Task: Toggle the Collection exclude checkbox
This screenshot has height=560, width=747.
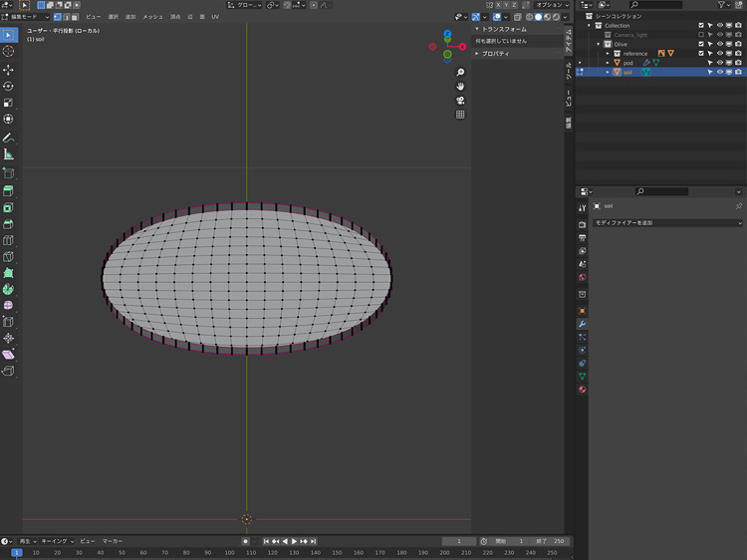Action: pos(701,26)
